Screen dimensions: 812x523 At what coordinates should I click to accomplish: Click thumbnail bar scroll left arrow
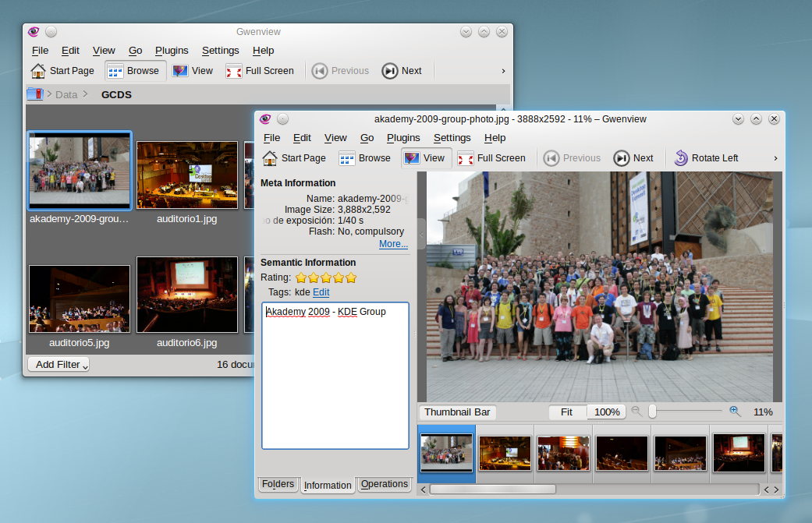(x=423, y=489)
